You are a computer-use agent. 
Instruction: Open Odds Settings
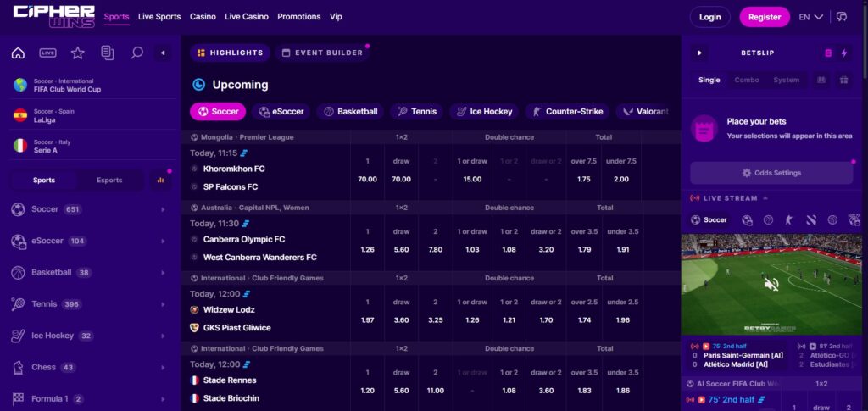pyautogui.click(x=771, y=173)
